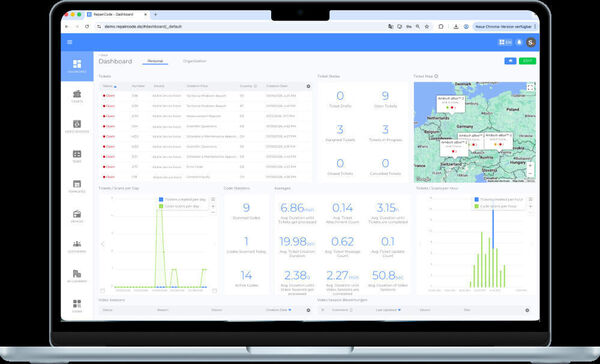
Task: Open the first Open ticket row
Action: pos(205,96)
